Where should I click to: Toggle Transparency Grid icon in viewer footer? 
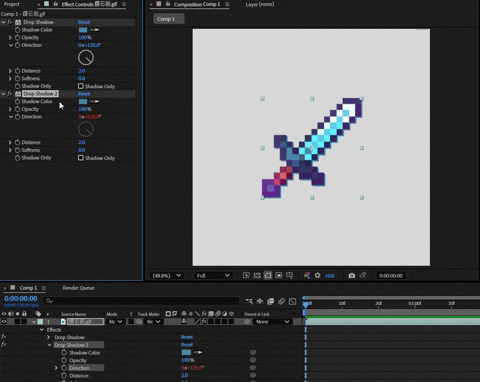257,275
